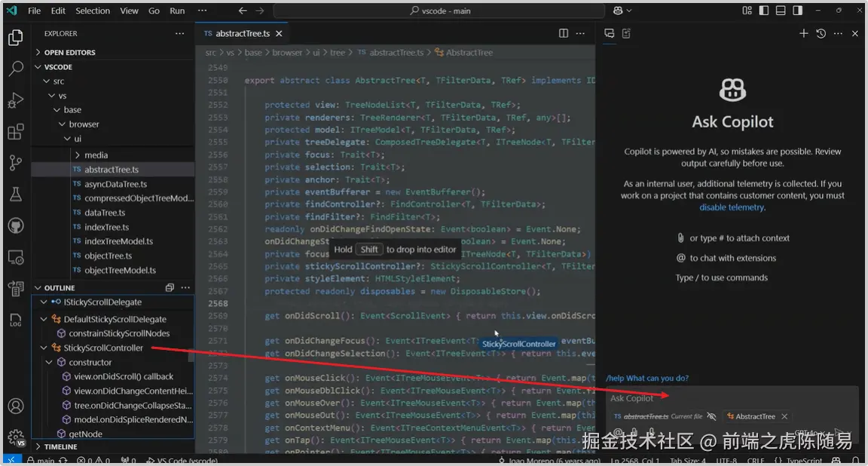Collapse StickyScrollController outline node
868x466 pixels.
pos(44,348)
